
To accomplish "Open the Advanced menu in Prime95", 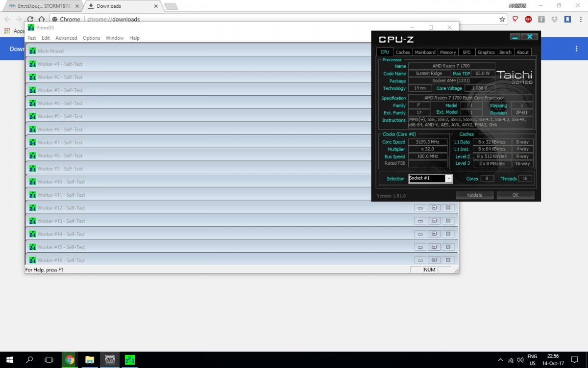I will [x=66, y=38].
